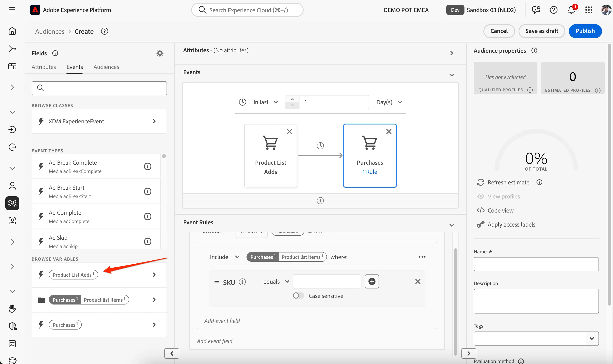Image resolution: width=613 pixels, height=364 pixels.
Task: Go to Home in left sidebar
Action: [x=12, y=31]
